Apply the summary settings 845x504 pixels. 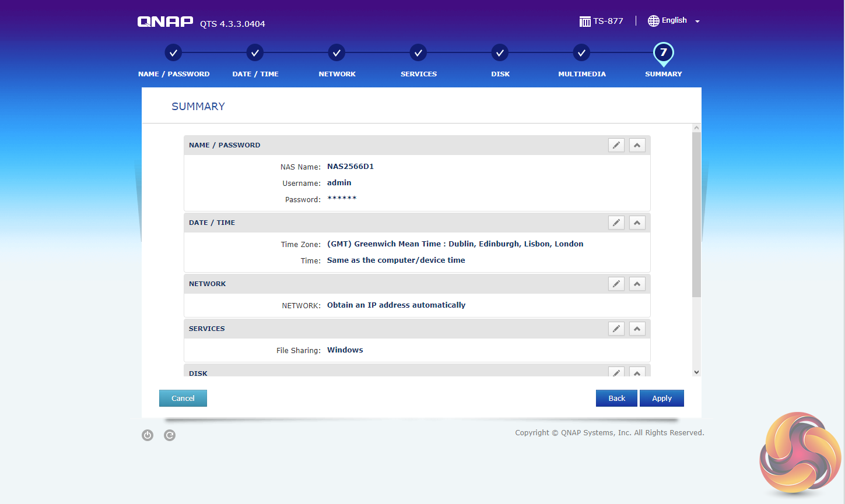tap(662, 399)
